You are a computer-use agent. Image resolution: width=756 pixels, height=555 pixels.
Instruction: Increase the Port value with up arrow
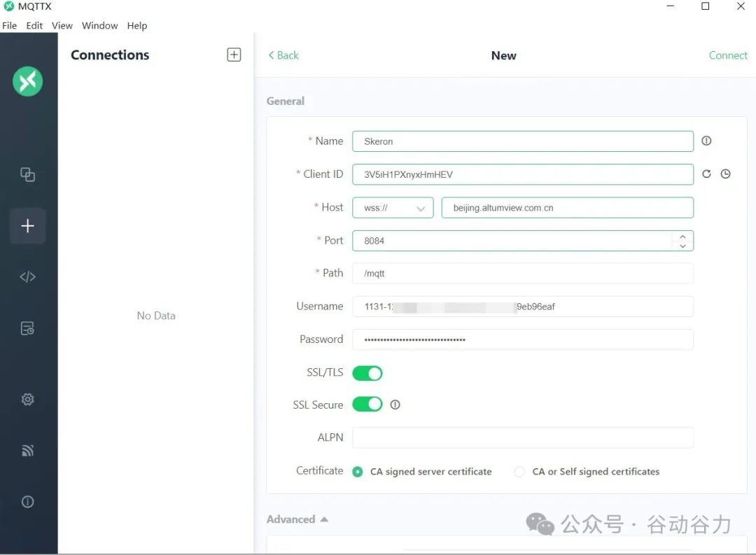pyautogui.click(x=682, y=237)
